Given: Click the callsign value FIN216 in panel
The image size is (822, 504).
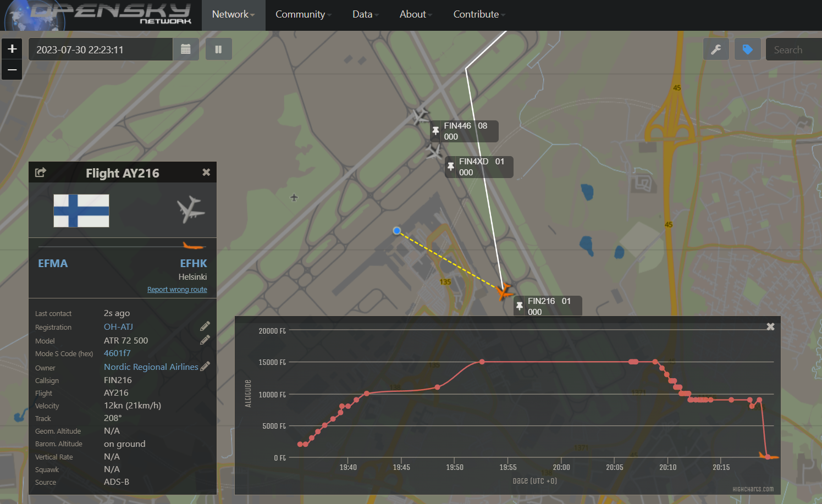Looking at the screenshot, I should tap(118, 380).
